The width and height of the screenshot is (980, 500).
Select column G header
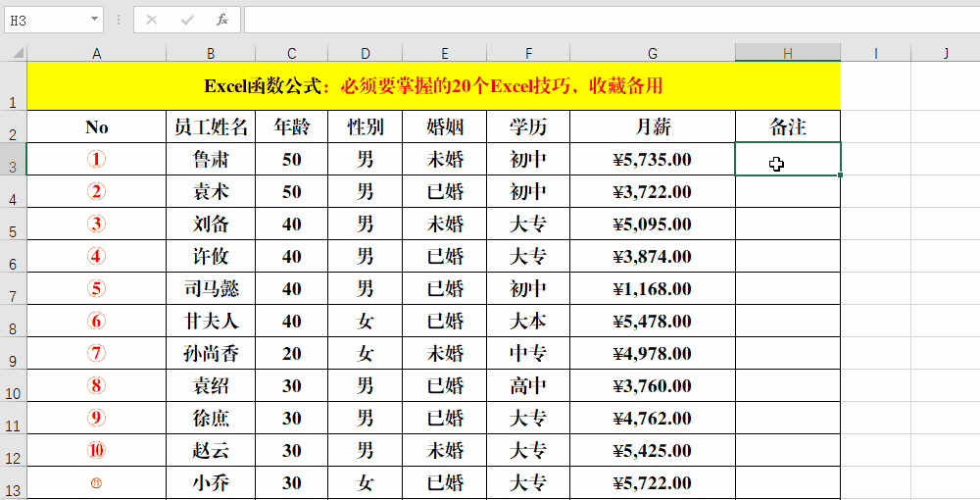point(653,53)
